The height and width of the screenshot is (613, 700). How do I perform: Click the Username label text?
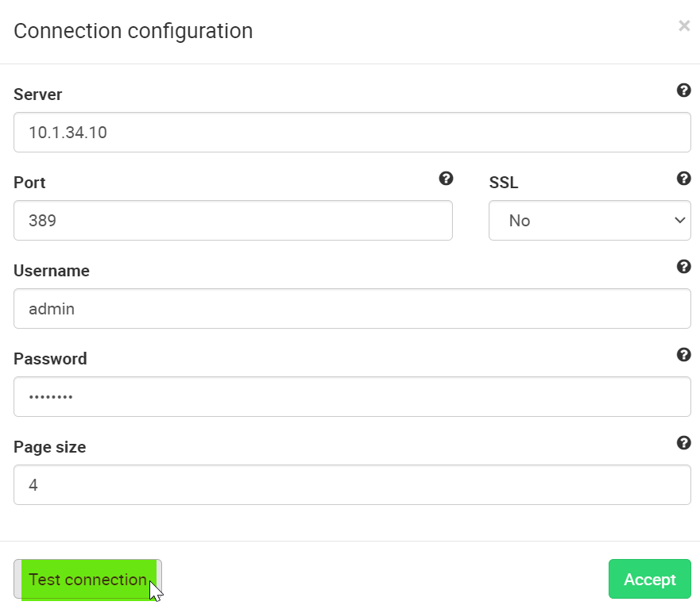click(x=52, y=271)
